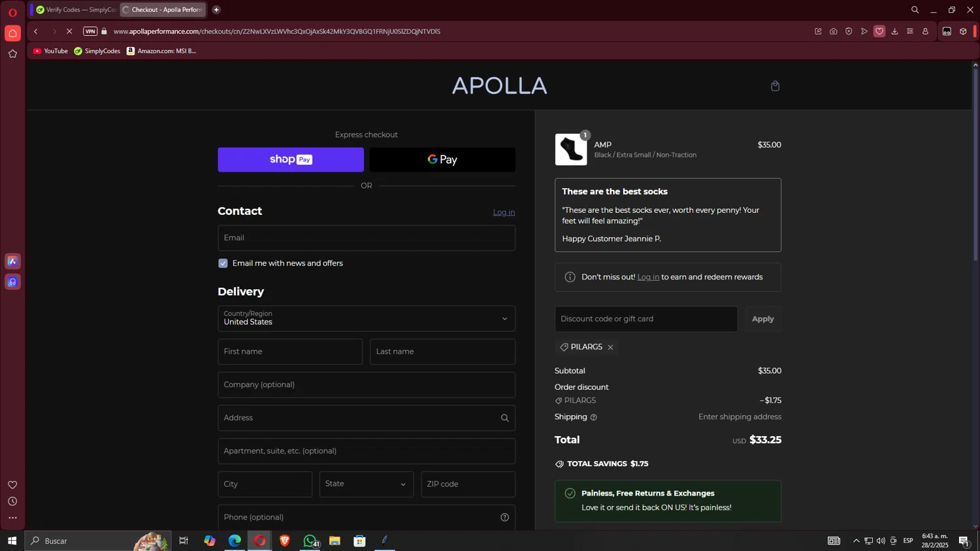The width and height of the screenshot is (980, 551).
Task: Open Brave browser from taskbar
Action: click(285, 541)
